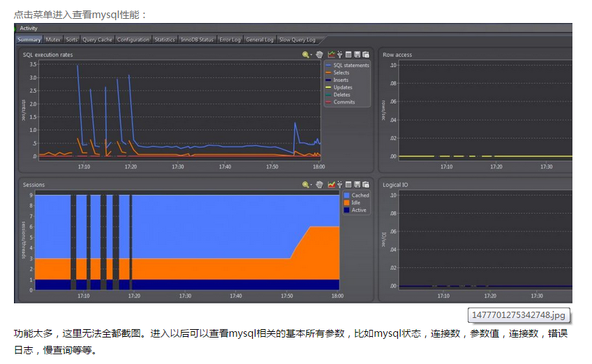592x364 pixels.
Task: Click the zoom magnifier in Sessions panel
Action: click(x=306, y=185)
